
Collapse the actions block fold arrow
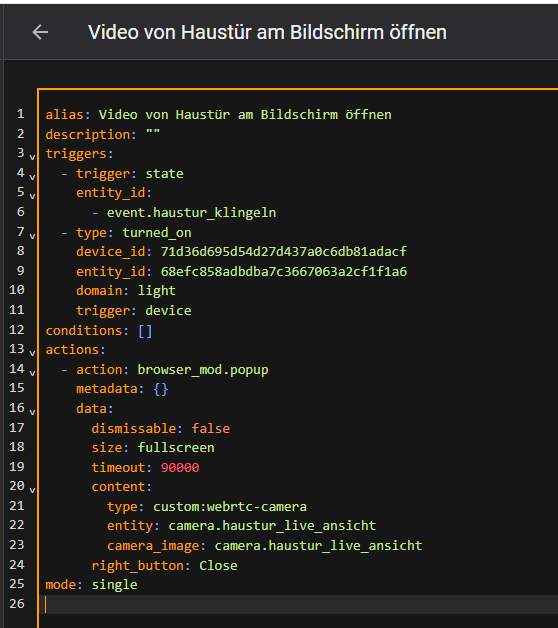tap(32, 353)
